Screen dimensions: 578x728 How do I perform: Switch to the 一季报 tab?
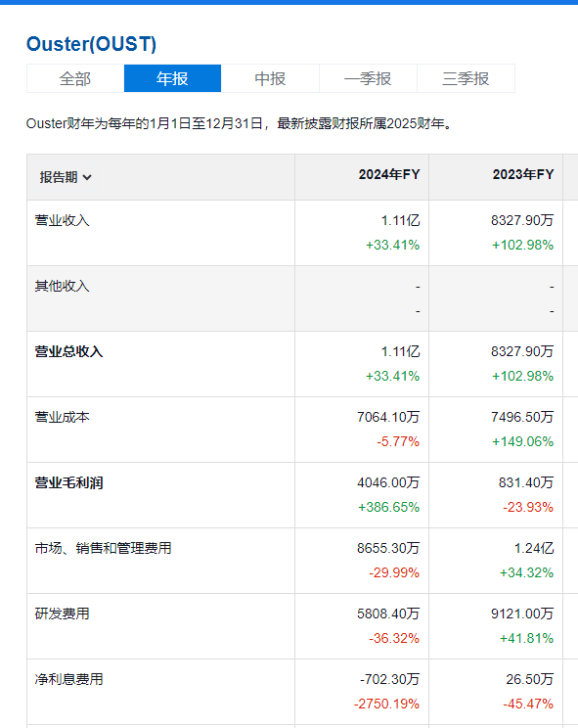tap(368, 78)
